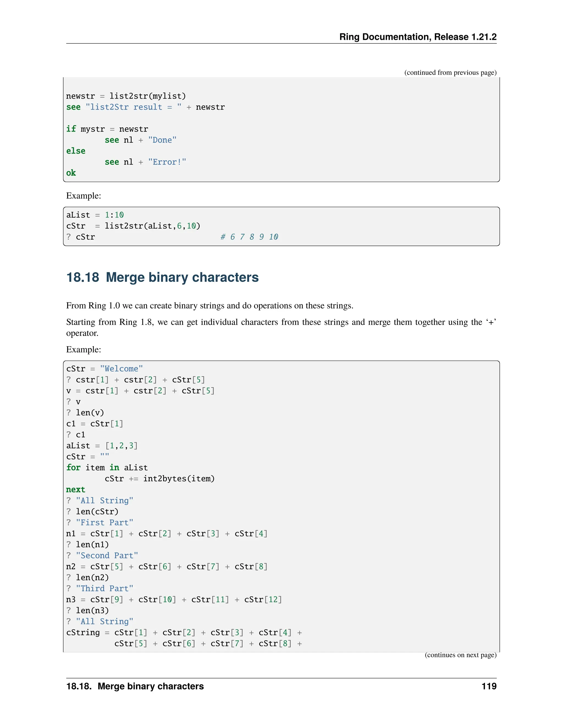Click the "Second Part" string
This screenshot has height=728, width=563.
(107, 556)
